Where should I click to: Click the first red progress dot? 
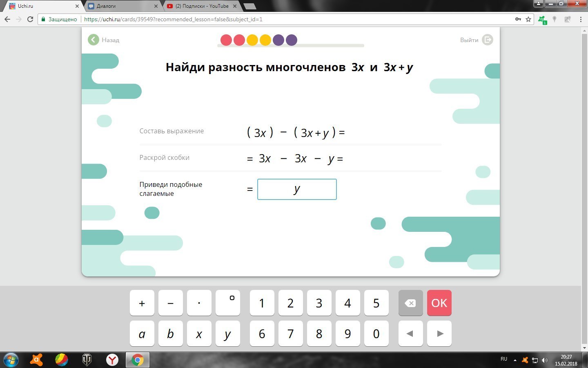click(x=226, y=40)
